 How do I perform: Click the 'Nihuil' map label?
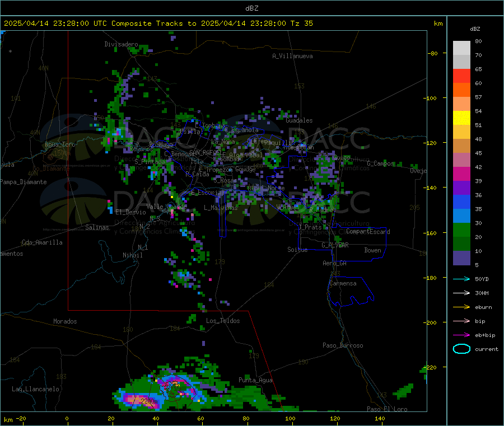(x=132, y=255)
